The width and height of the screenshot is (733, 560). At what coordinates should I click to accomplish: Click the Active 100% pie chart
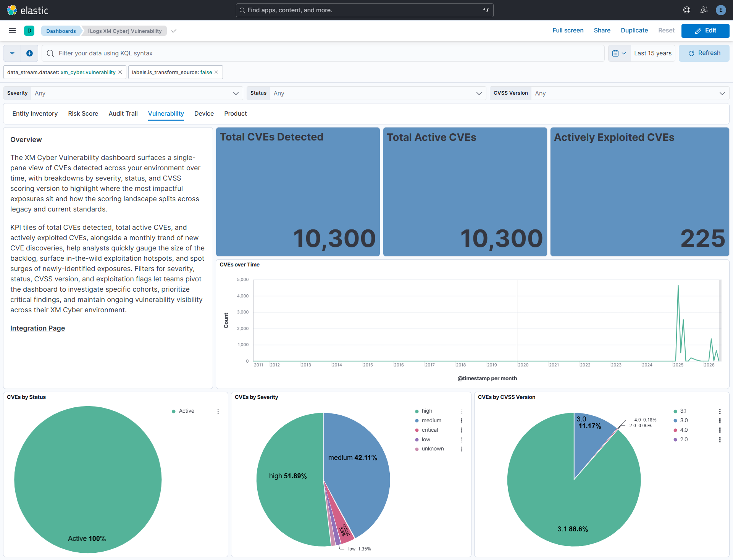(88, 479)
